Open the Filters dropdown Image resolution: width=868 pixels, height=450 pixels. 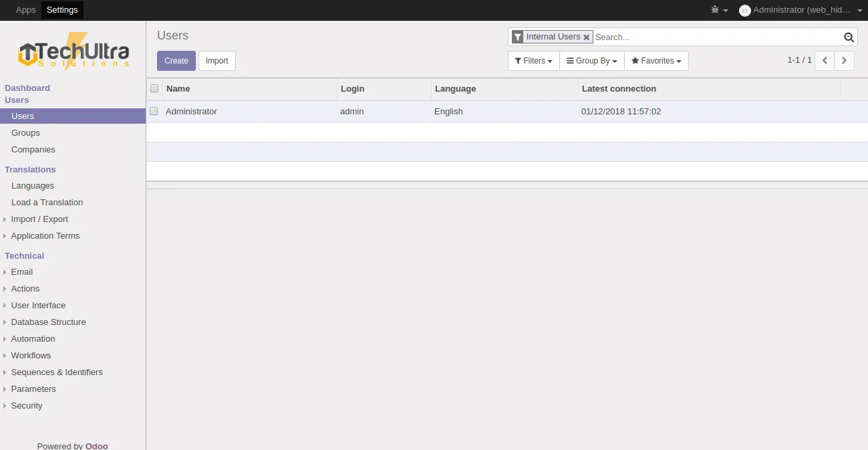point(533,61)
